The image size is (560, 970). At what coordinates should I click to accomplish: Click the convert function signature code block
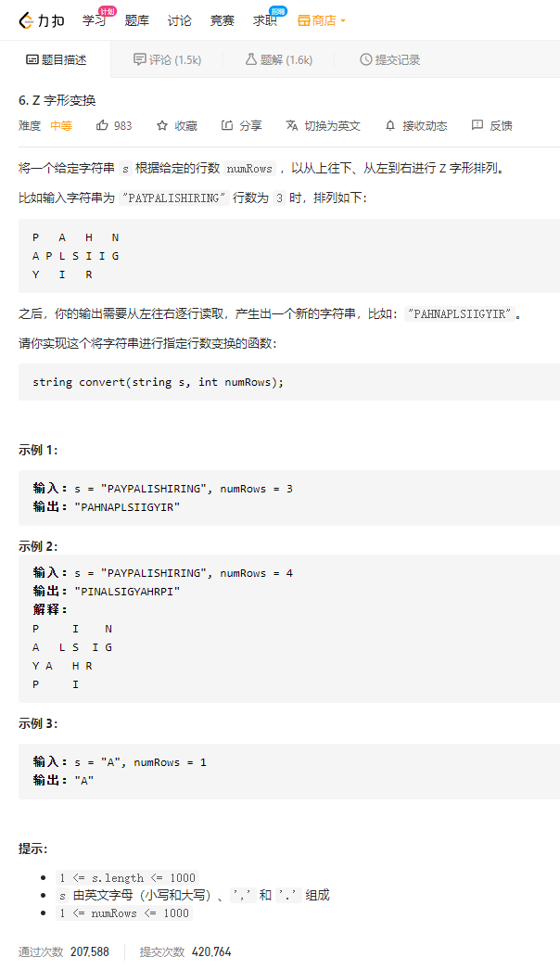[289, 382]
